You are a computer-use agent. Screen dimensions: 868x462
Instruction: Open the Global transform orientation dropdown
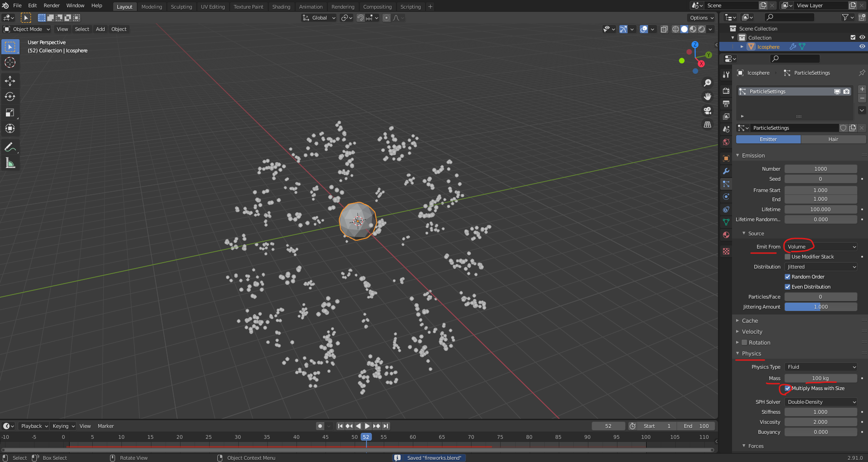(319, 18)
